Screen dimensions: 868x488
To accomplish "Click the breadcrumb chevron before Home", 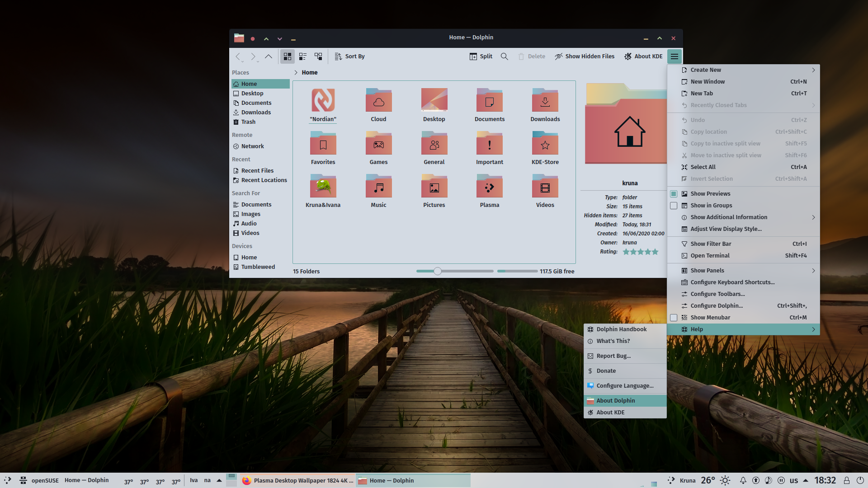I will coord(296,73).
